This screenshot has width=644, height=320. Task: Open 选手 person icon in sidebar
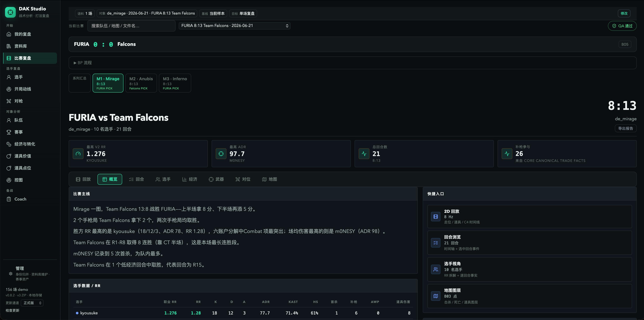pyautogui.click(x=9, y=77)
